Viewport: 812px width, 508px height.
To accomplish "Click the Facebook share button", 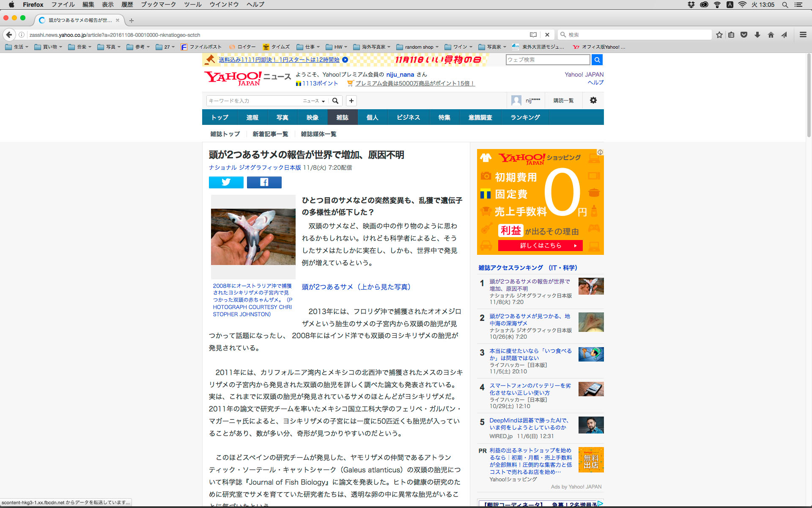I will (264, 182).
